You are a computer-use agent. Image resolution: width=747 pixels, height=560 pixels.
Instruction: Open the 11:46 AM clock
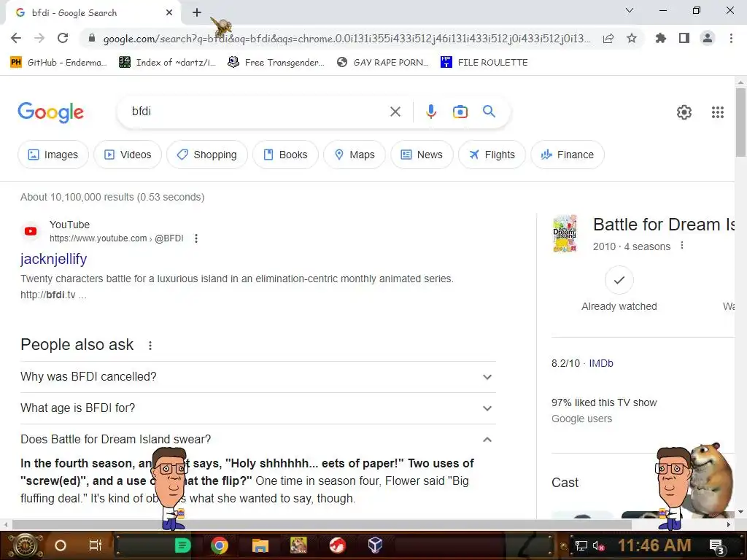click(654, 545)
